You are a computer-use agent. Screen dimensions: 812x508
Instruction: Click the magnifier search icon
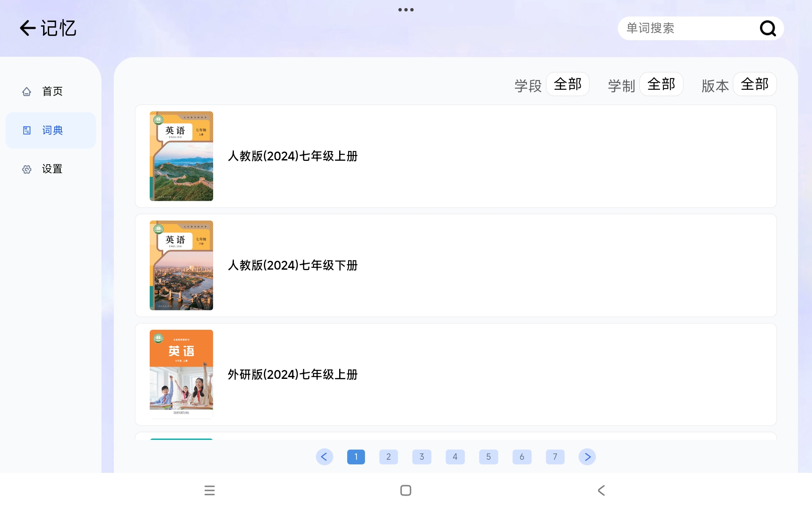(x=768, y=28)
